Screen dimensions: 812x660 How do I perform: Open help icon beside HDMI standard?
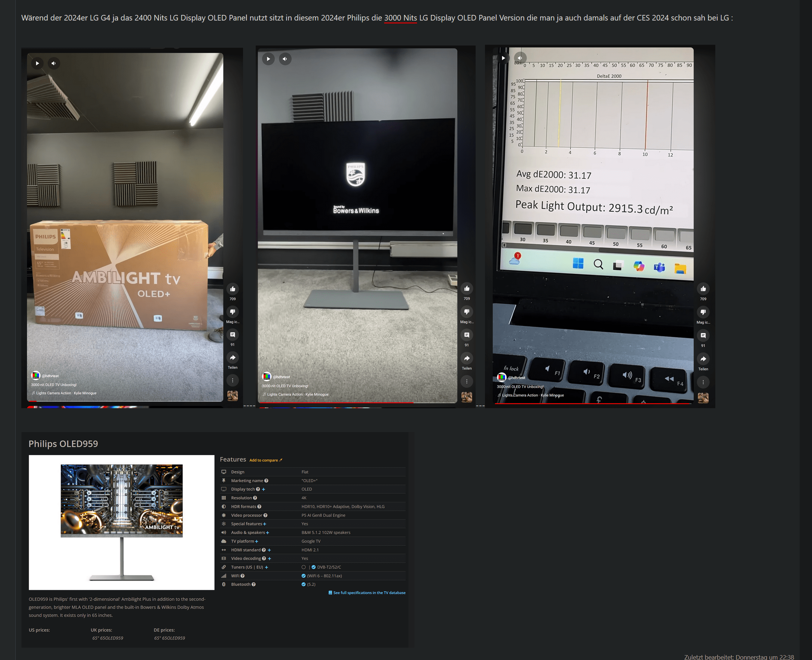(264, 550)
